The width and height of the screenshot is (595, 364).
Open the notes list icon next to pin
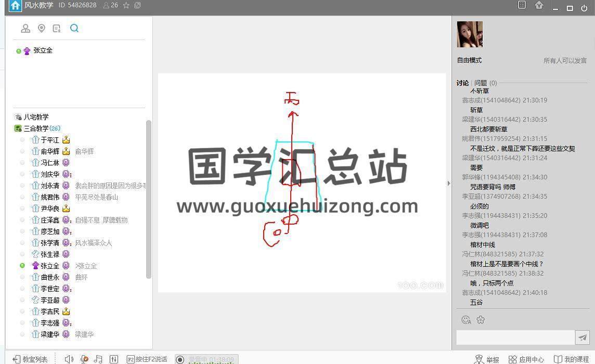pos(57,28)
